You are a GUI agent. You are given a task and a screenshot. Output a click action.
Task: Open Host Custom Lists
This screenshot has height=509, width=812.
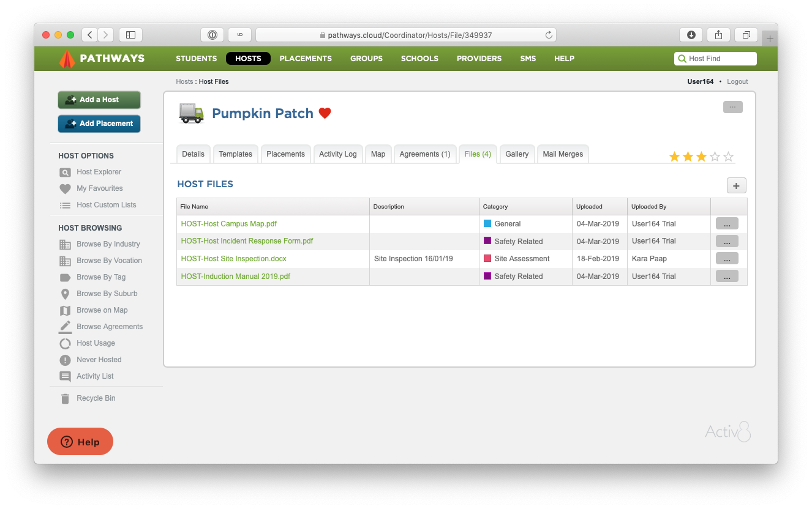point(106,205)
